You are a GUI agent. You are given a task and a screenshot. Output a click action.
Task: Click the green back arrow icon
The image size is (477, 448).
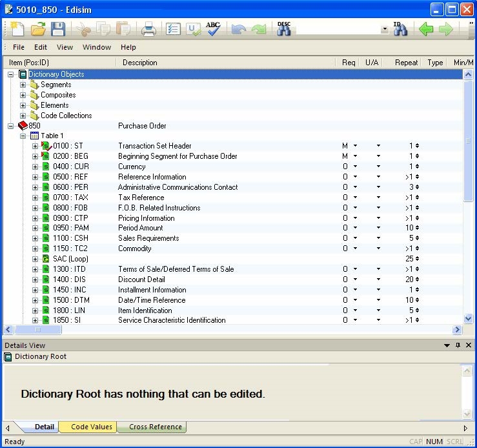coord(425,29)
